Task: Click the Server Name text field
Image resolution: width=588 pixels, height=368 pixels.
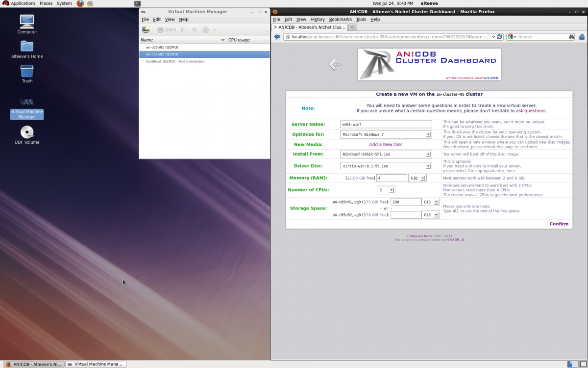Action: pyautogui.click(x=386, y=125)
